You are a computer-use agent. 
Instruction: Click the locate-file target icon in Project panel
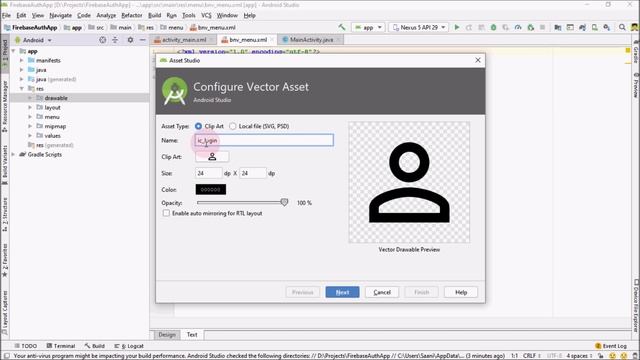click(102, 40)
